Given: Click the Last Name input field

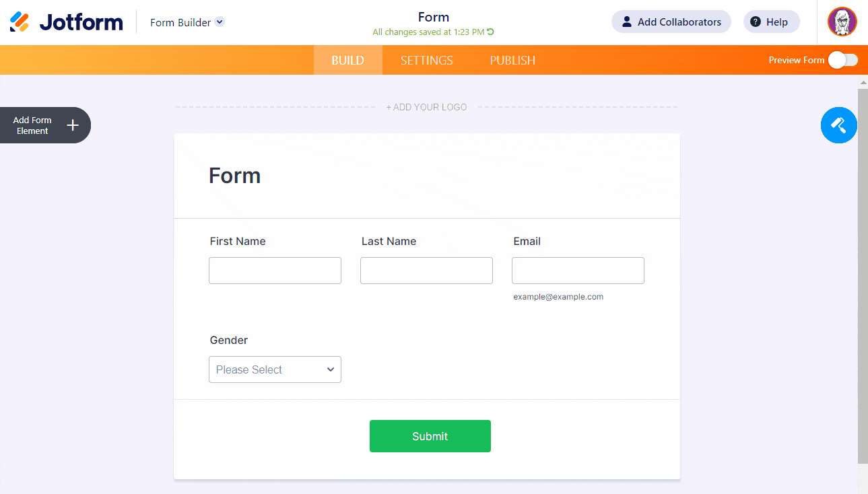Looking at the screenshot, I should click(426, 271).
